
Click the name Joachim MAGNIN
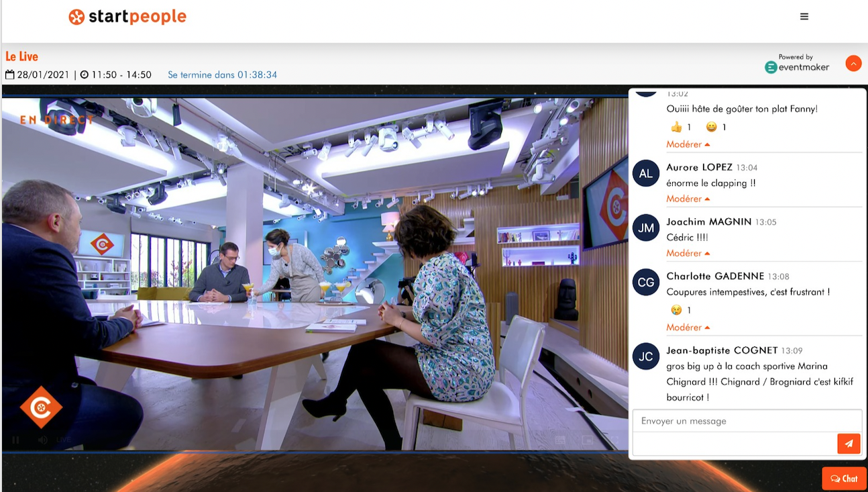709,222
